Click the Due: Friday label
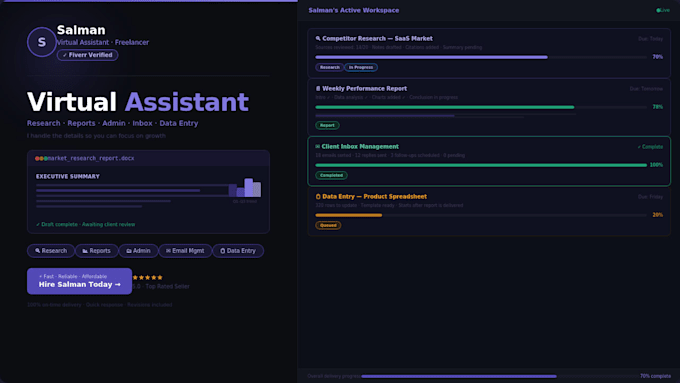This screenshot has height=383, width=680. 651,197
